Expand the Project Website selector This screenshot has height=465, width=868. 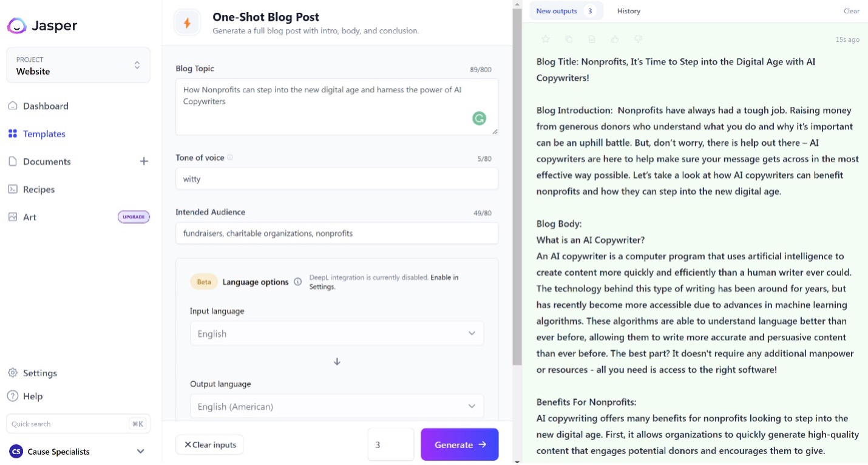click(x=78, y=65)
